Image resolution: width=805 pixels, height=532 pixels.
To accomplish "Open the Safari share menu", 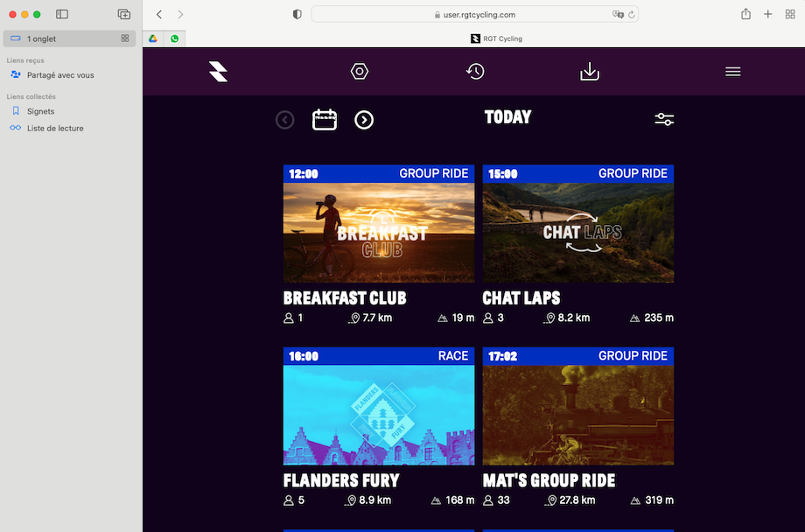I will [746, 14].
